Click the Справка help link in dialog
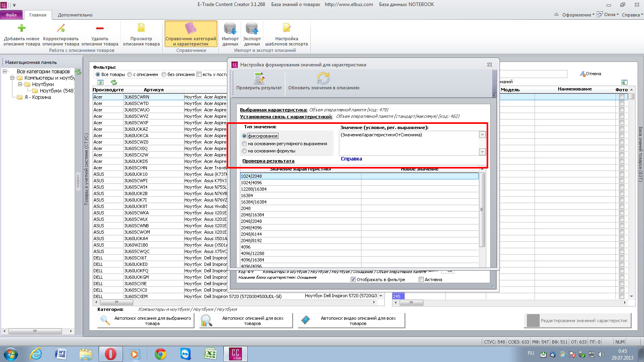644x362 pixels. point(351,158)
